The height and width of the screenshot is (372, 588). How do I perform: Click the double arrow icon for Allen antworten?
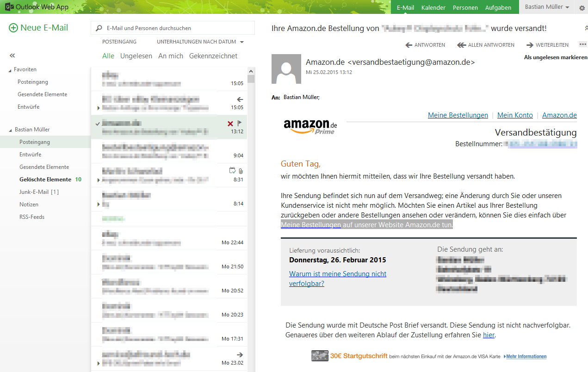point(461,45)
